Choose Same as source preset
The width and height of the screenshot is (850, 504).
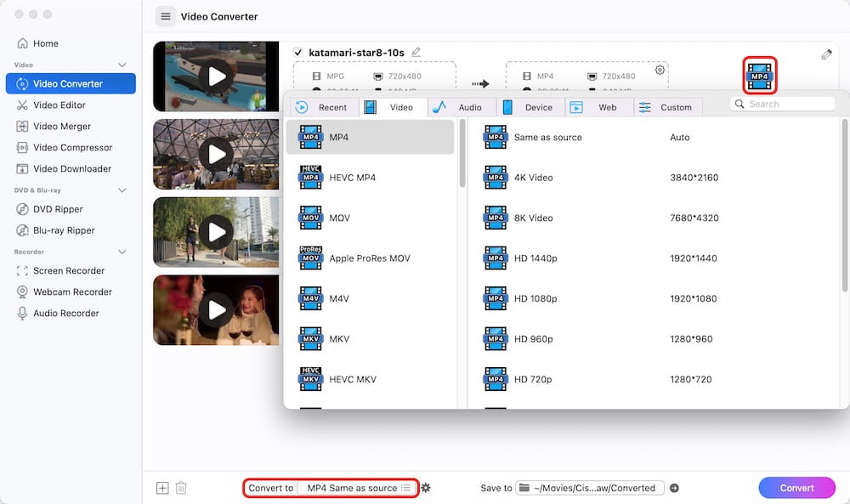tap(653, 137)
